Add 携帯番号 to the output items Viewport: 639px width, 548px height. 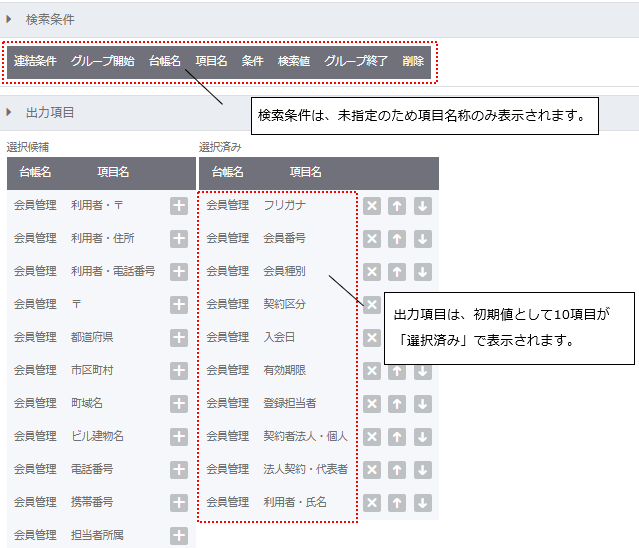point(179,502)
